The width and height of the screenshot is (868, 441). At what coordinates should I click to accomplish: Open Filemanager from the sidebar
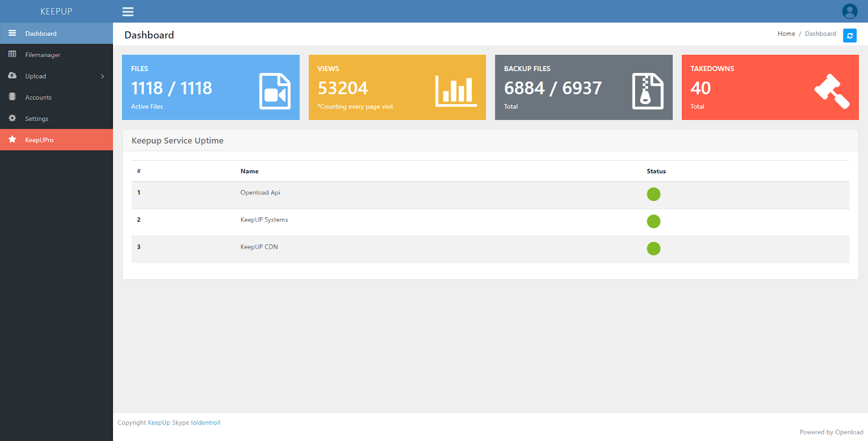(43, 55)
